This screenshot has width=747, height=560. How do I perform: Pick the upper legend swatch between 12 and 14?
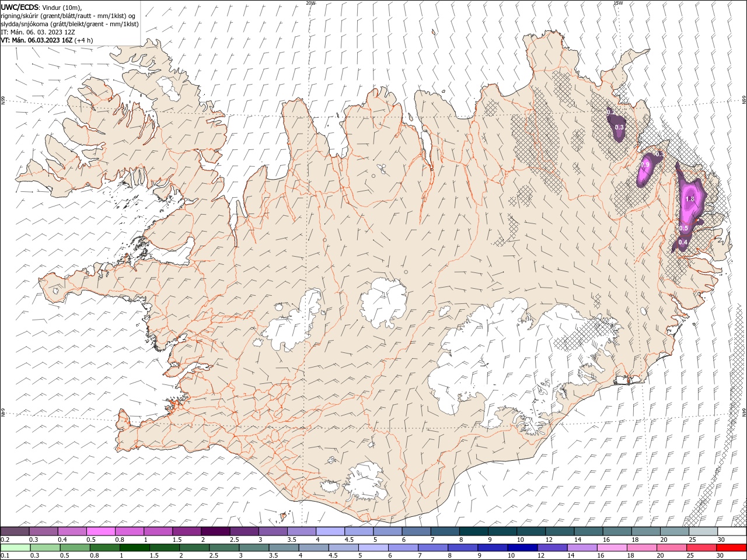point(560,531)
